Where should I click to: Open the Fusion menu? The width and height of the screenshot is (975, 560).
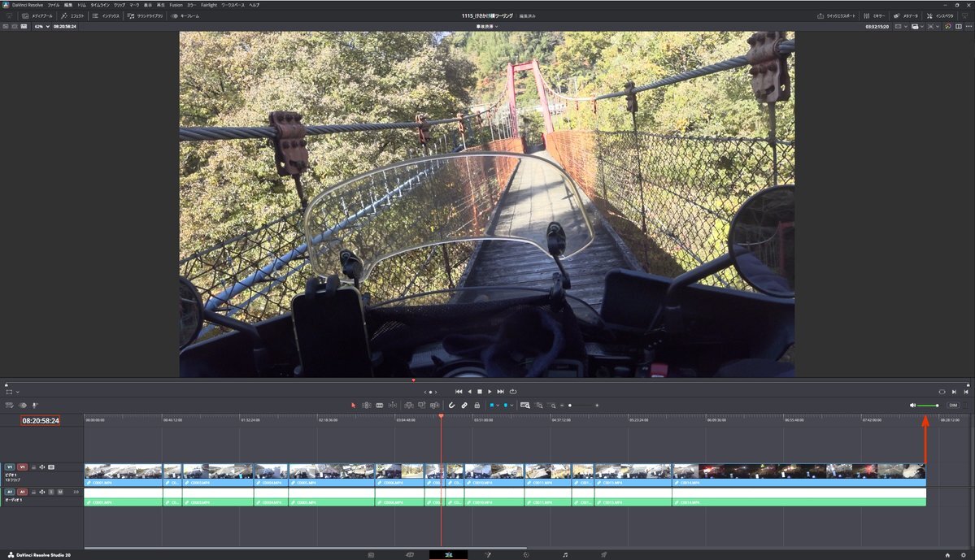pos(176,5)
